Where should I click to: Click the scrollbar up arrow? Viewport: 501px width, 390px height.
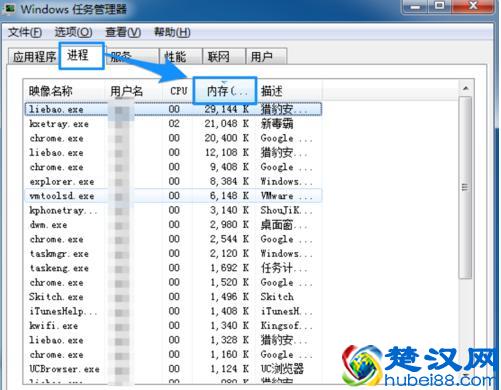[466, 88]
